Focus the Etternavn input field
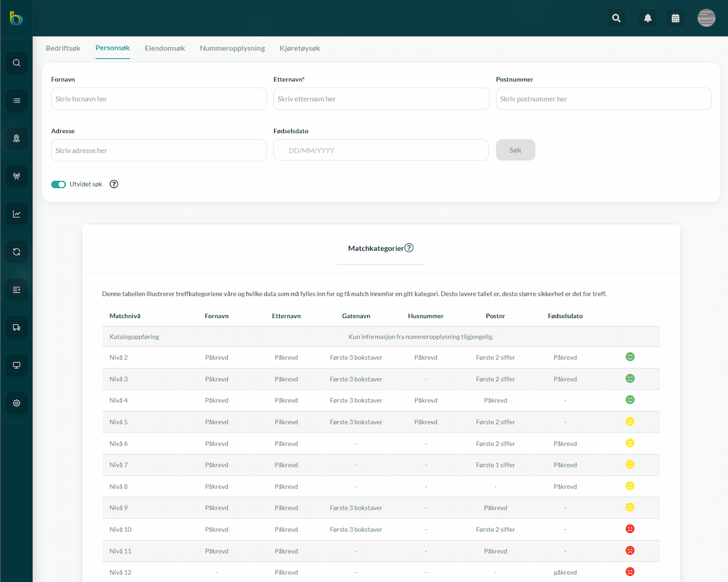Image resolution: width=728 pixels, height=582 pixels. (x=381, y=99)
